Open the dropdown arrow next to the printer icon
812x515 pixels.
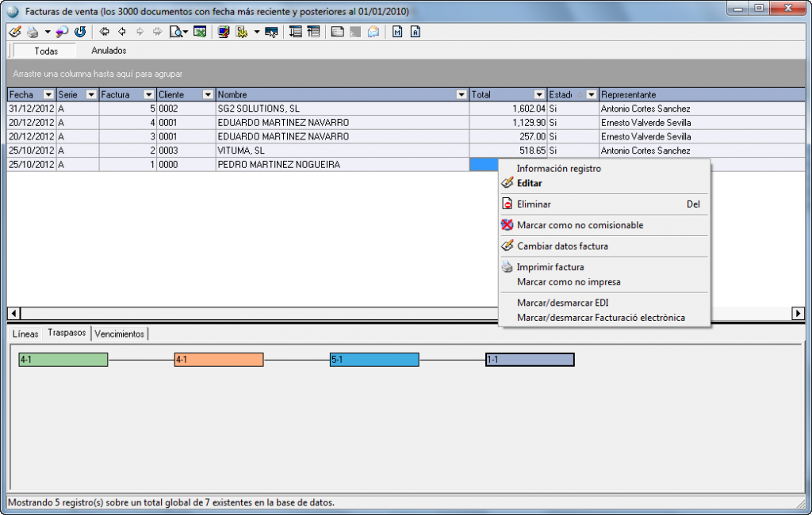[x=48, y=32]
